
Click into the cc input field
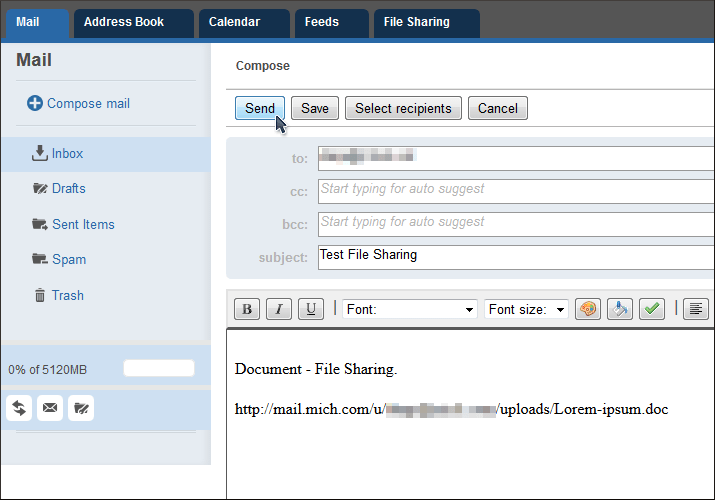point(515,190)
